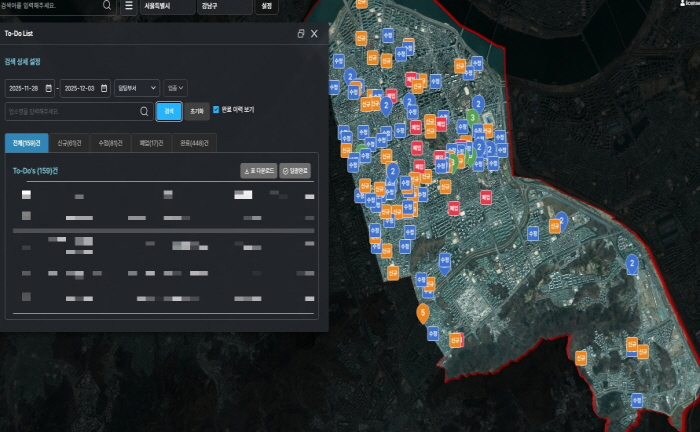The image size is (700, 432).
Task: Switch to the 완료(448)건 tab
Action: [194, 143]
